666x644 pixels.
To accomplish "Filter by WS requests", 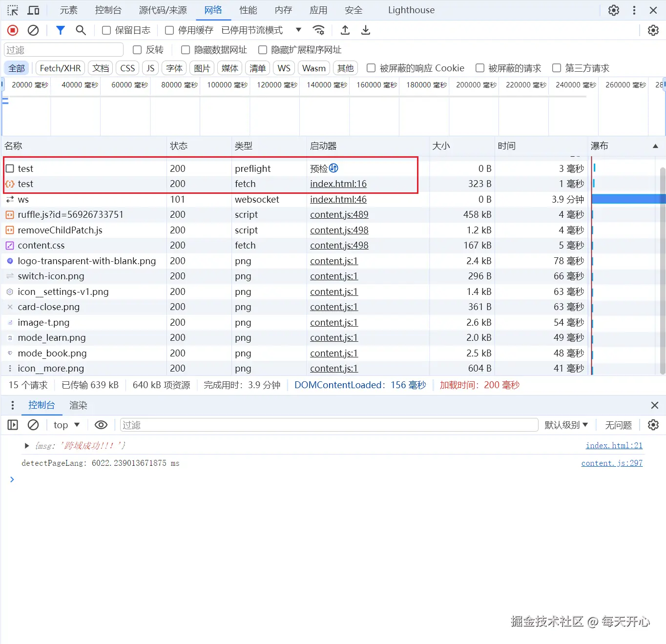I will click(x=284, y=68).
